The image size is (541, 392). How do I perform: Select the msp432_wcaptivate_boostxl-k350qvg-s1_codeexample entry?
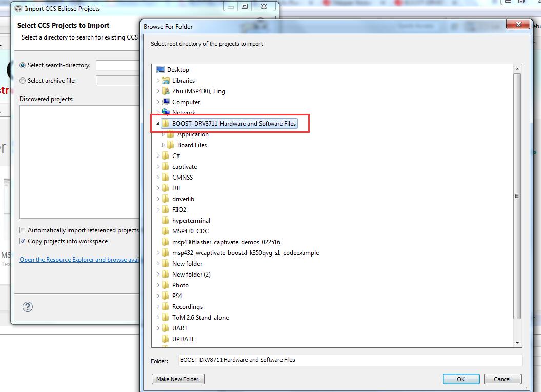(x=246, y=253)
